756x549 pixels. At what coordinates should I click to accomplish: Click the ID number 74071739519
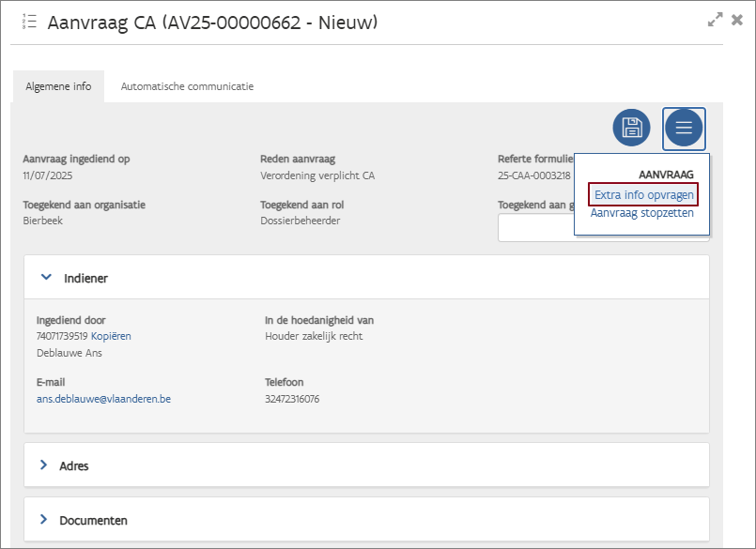[x=62, y=336]
